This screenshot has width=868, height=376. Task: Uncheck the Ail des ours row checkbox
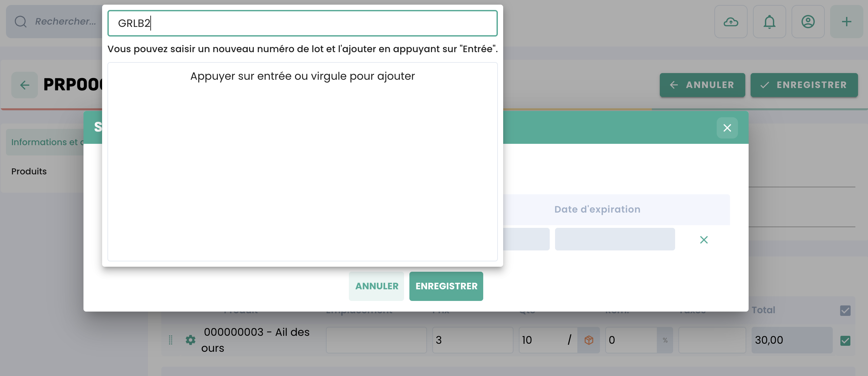[x=845, y=341]
